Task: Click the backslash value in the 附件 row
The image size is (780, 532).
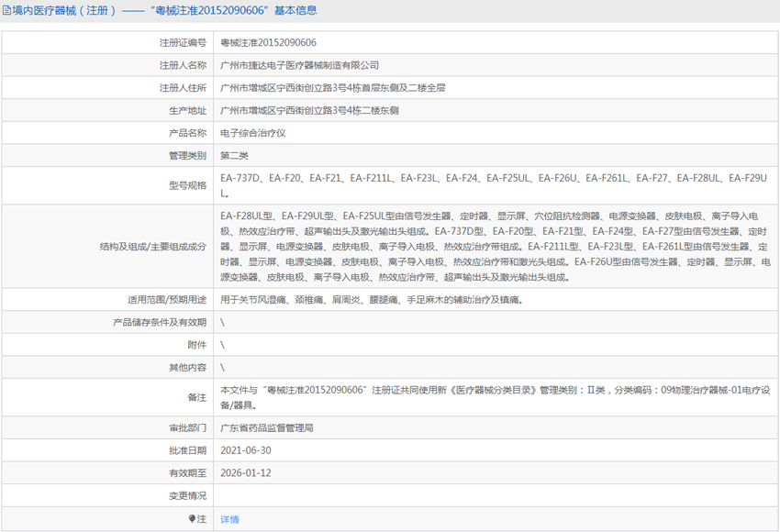Action: (x=222, y=345)
